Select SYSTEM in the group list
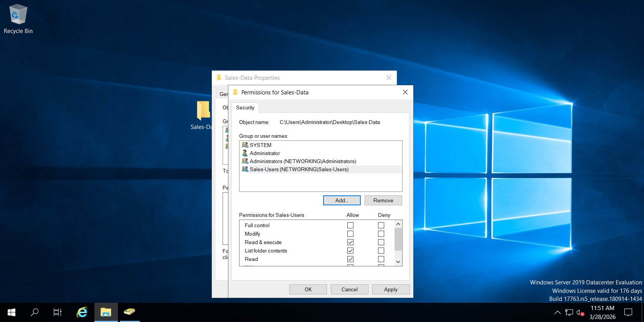This screenshot has width=644, height=322. click(261, 145)
